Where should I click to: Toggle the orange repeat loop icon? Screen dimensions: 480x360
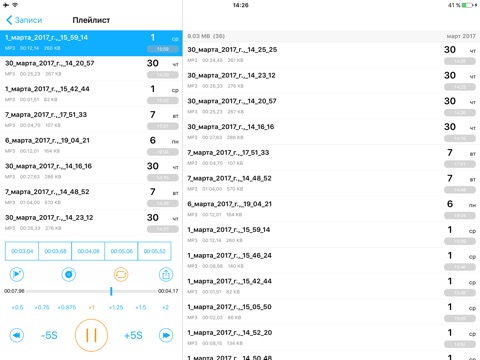click(x=121, y=274)
